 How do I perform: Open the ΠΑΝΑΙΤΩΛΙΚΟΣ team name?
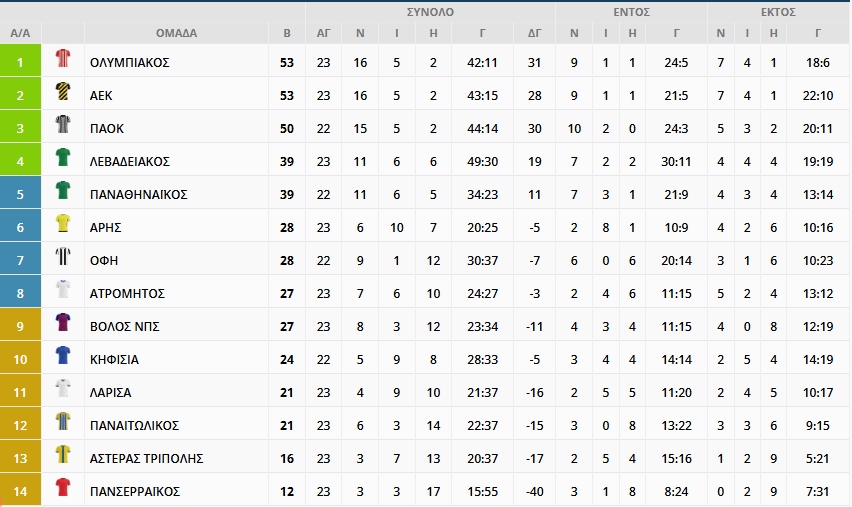(134, 425)
